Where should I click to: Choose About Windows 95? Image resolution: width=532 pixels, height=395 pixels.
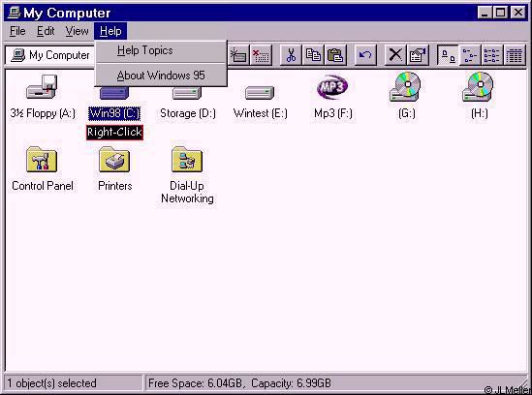[x=161, y=76]
